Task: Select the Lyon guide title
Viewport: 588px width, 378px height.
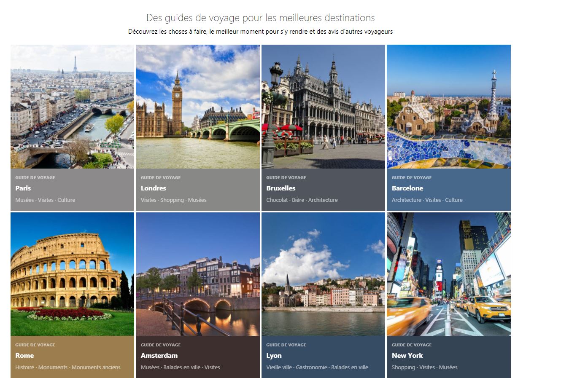Action: [x=274, y=356]
